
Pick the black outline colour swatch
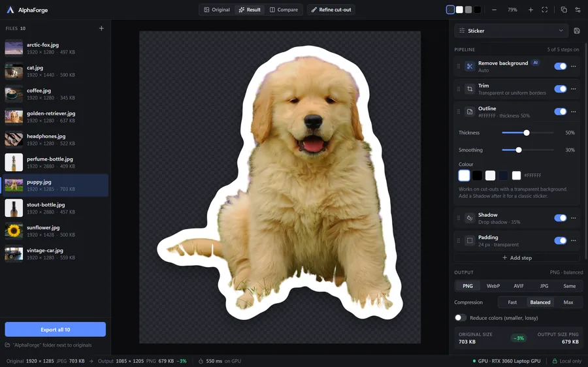click(477, 176)
